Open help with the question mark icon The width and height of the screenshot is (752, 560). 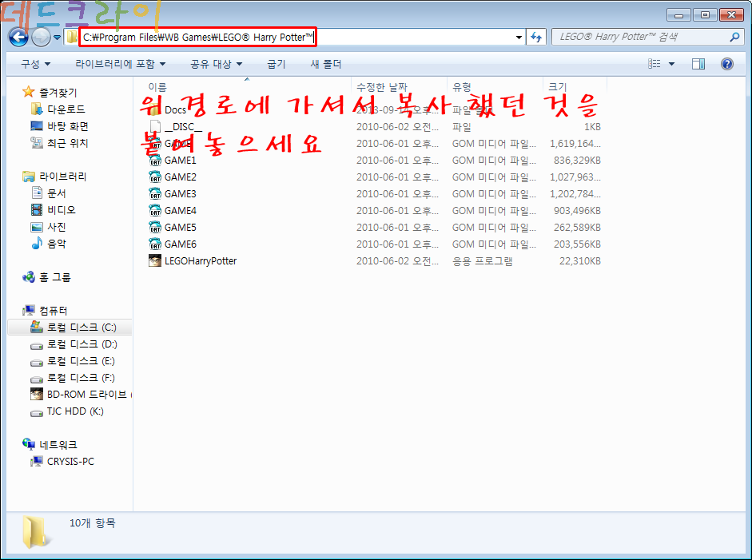[x=727, y=64]
